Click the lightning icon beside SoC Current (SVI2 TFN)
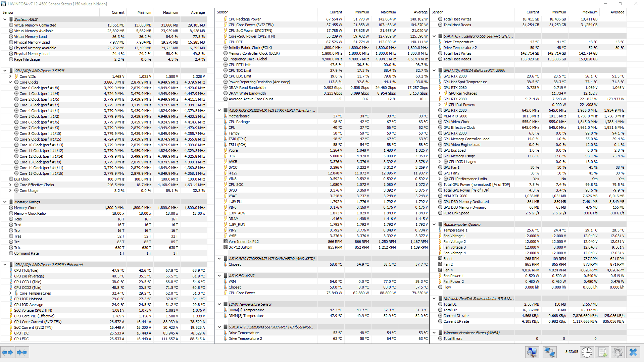Screen dimensions: 644x362 (x=11, y=327)
